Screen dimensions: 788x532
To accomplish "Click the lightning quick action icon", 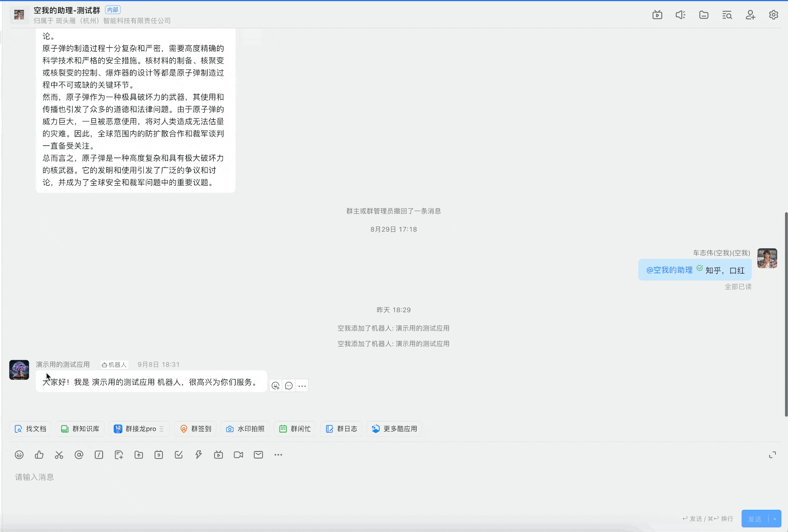I will pyautogui.click(x=199, y=455).
